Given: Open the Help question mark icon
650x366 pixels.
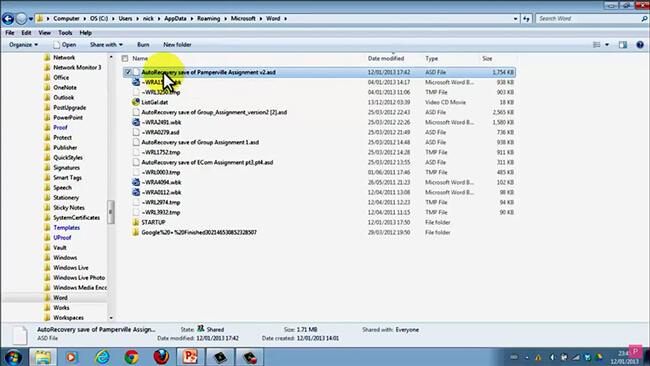Looking at the screenshot, I should click(x=640, y=45).
